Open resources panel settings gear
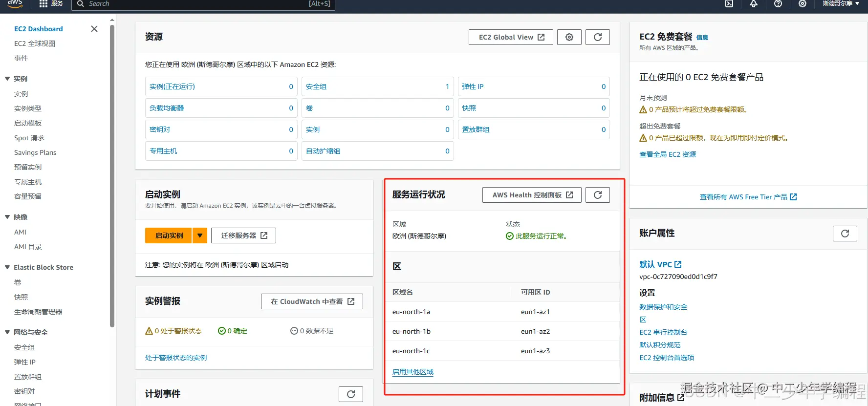Screen dimensions: 868x406 (569, 37)
